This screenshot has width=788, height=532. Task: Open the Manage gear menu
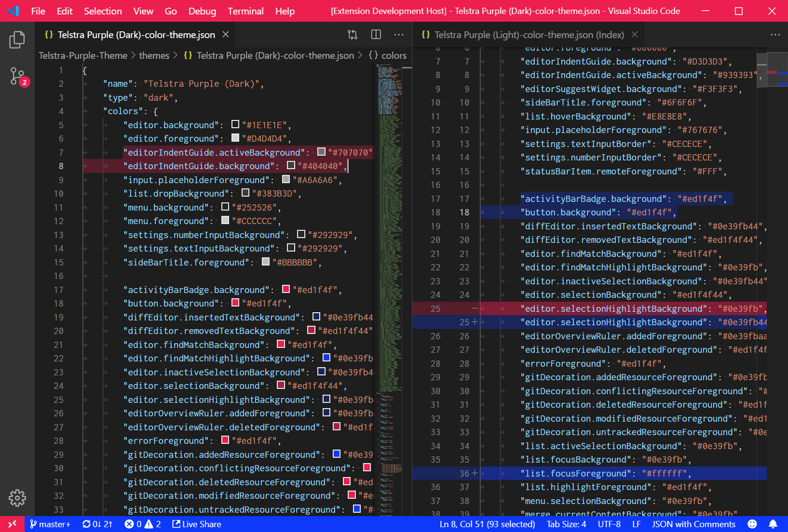[x=17, y=498]
